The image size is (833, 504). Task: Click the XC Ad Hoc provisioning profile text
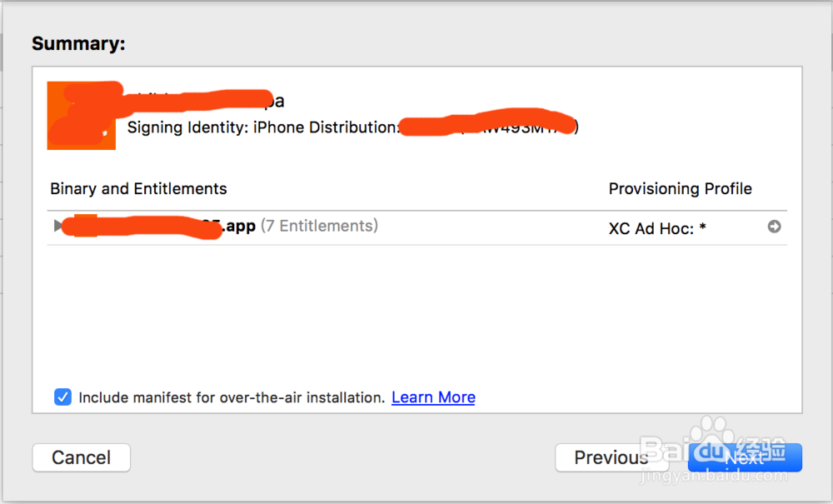coord(657,227)
